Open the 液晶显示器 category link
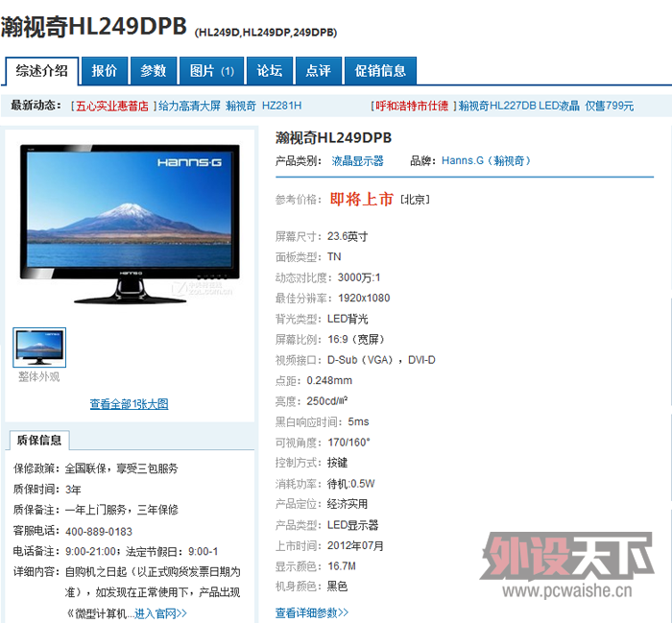 (x=357, y=160)
